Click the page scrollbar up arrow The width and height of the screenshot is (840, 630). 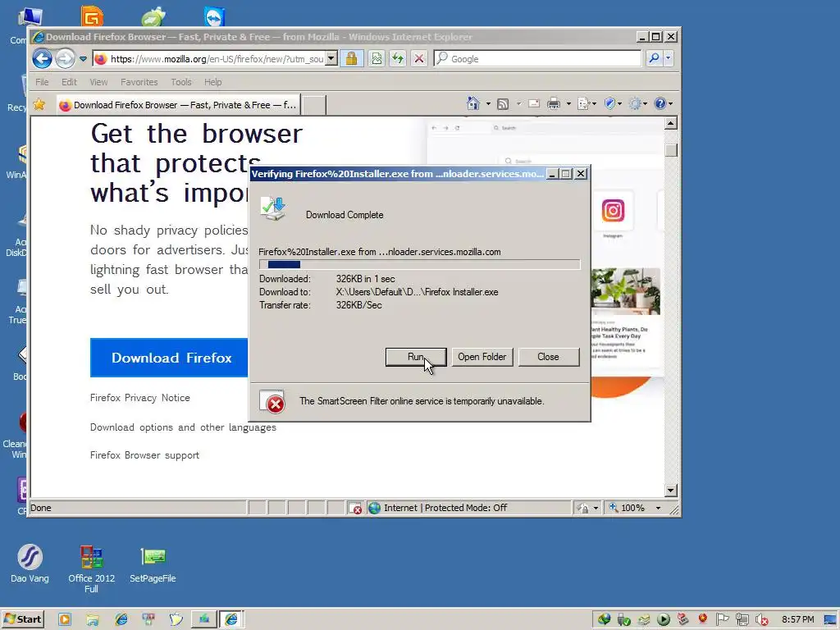[x=671, y=124]
